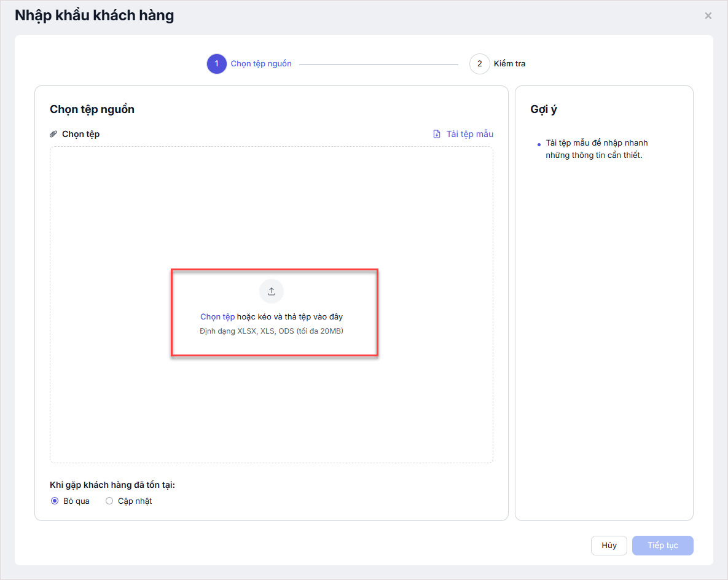The image size is (728, 580).
Task: Choose the "Cập nhật" radio option
Action: (x=109, y=501)
